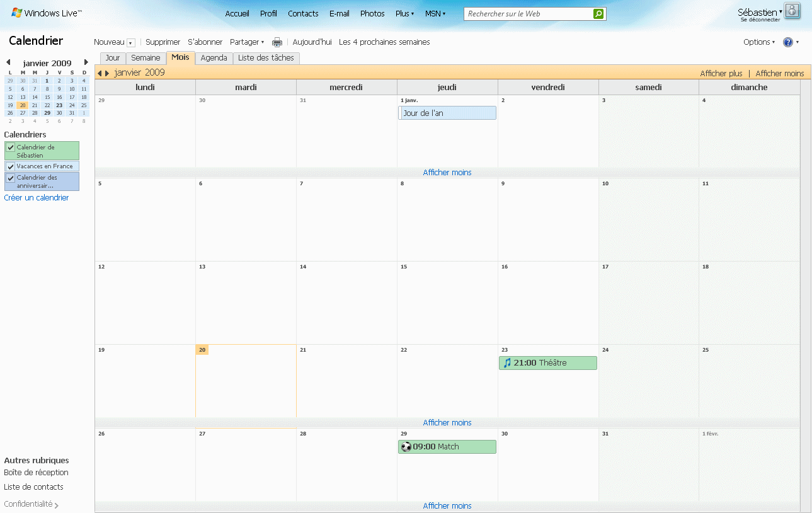
Task: Click Sébastien's profile picture
Action: [x=792, y=11]
